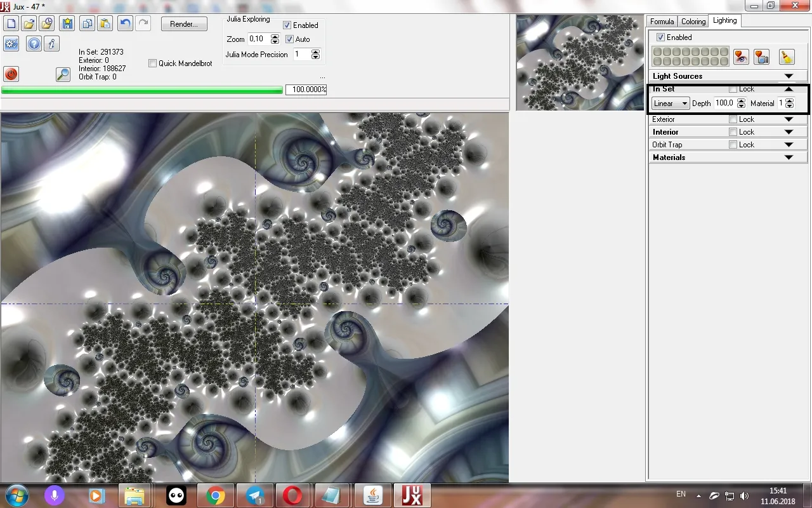Check the Exterior Lock checkbox
The width and height of the screenshot is (812, 508).
pyautogui.click(x=733, y=119)
